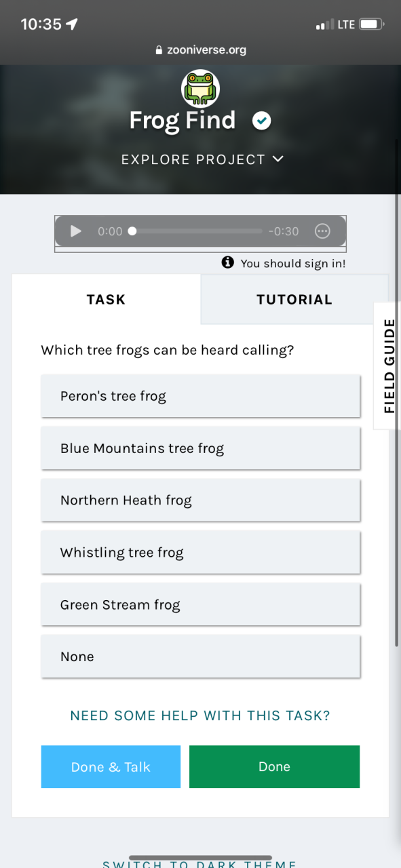The width and height of the screenshot is (401, 868).
Task: Toggle the Blue Mountains tree frog answer
Action: (x=200, y=448)
